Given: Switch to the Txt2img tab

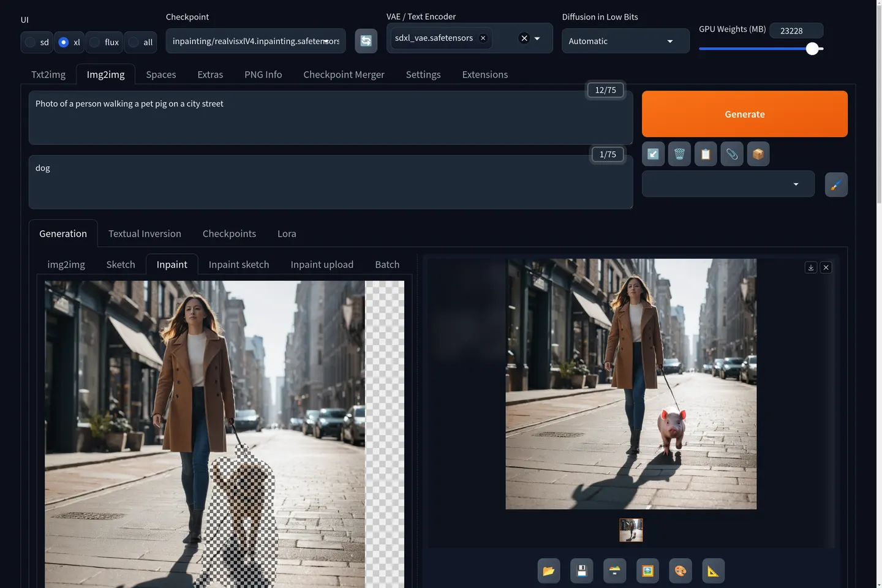Looking at the screenshot, I should [48, 75].
